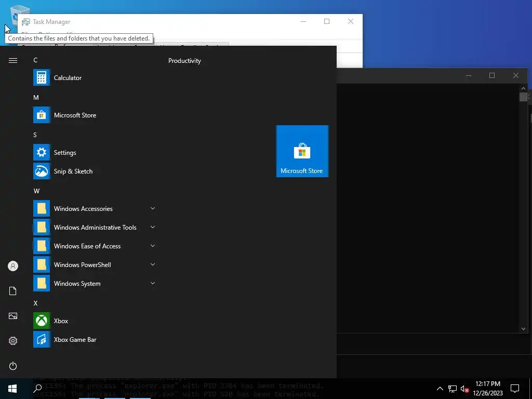Click the Microsoft Store pinned tile

(302, 151)
